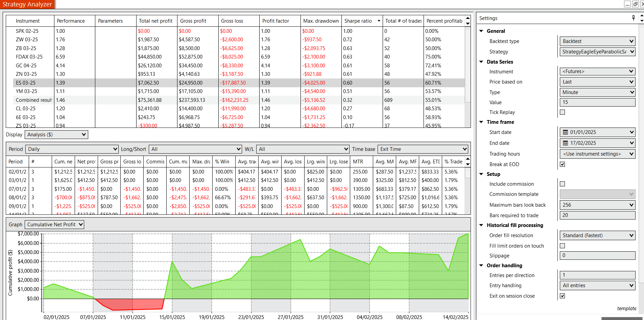The height and width of the screenshot is (320, 644).
Task: Click Sharpe ratio sort arrow icon
Action: [x=379, y=21]
